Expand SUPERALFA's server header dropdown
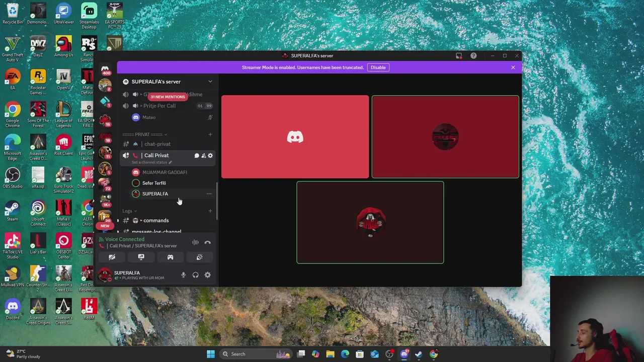This screenshot has height=362, width=644. tap(210, 81)
